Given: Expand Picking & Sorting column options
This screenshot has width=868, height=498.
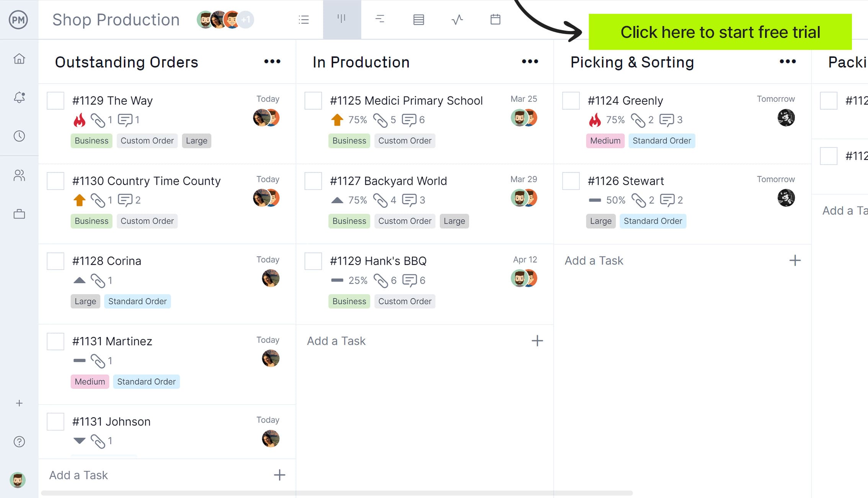Looking at the screenshot, I should click(788, 61).
